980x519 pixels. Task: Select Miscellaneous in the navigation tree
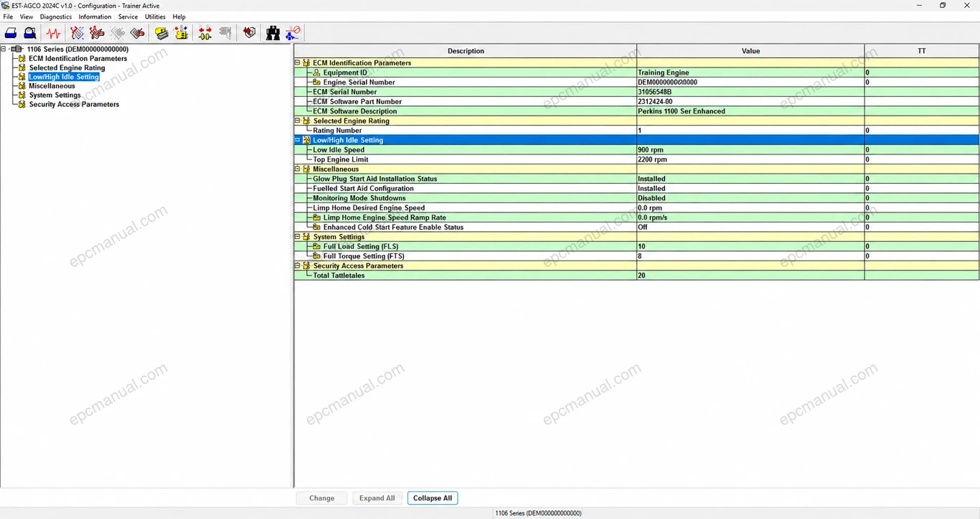point(52,86)
